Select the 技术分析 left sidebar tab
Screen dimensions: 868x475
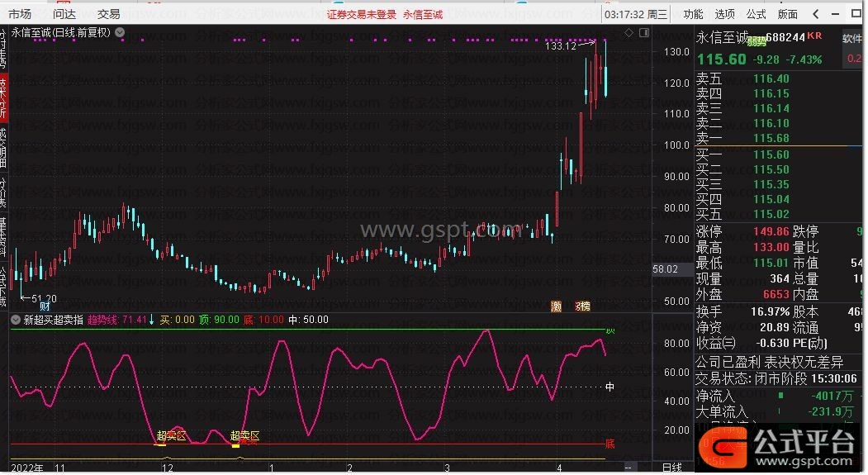coord(3,97)
